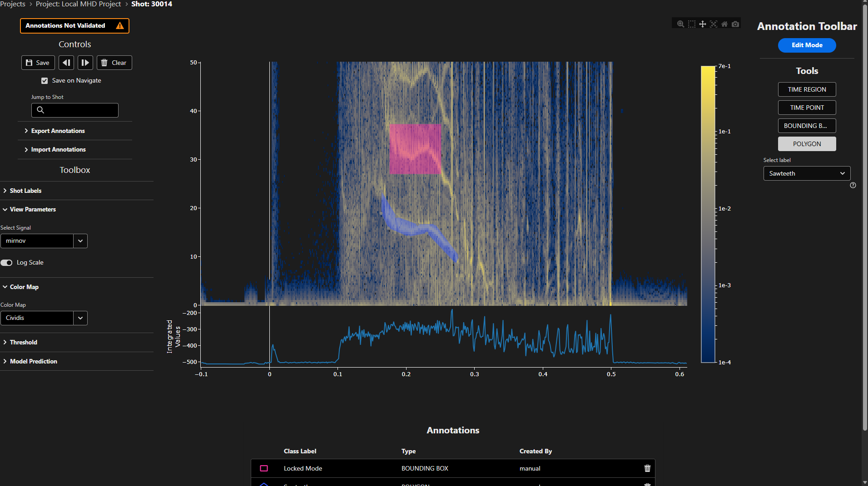Click the Save button
Viewport: 868px width, 486px height.
38,63
